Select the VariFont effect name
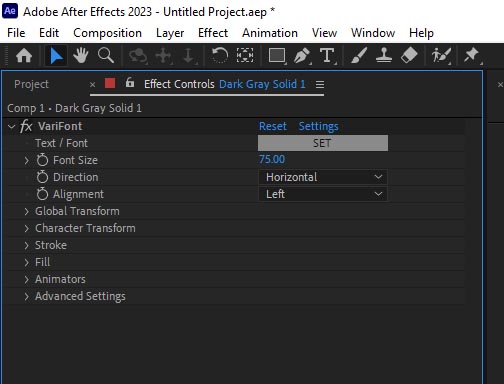This screenshot has height=384, width=504. pos(60,126)
